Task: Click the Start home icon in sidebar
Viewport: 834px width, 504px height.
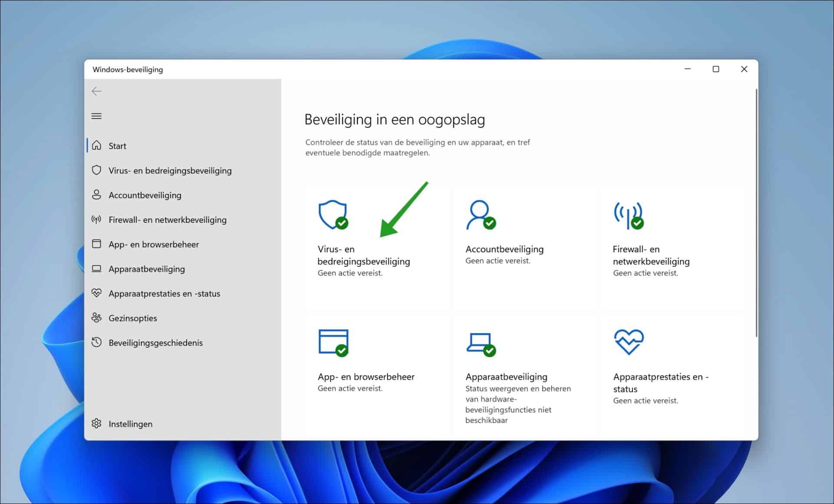Action: click(x=96, y=145)
